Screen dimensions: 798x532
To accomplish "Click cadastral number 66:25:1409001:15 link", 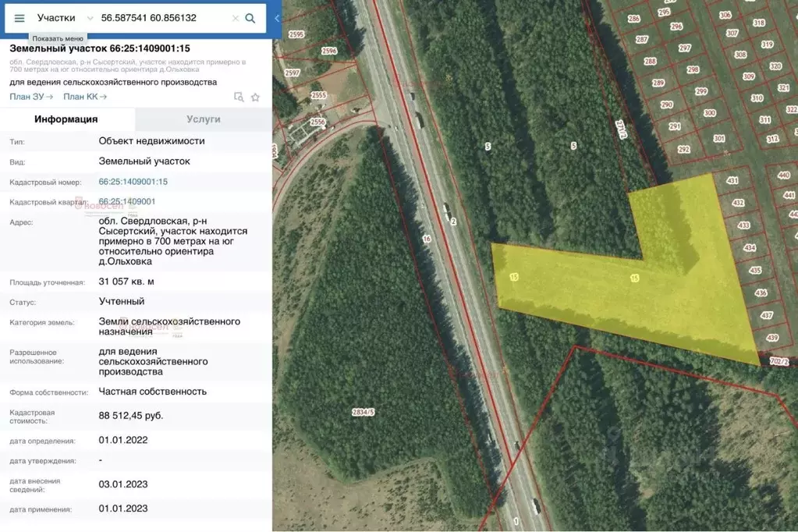I will (x=133, y=182).
